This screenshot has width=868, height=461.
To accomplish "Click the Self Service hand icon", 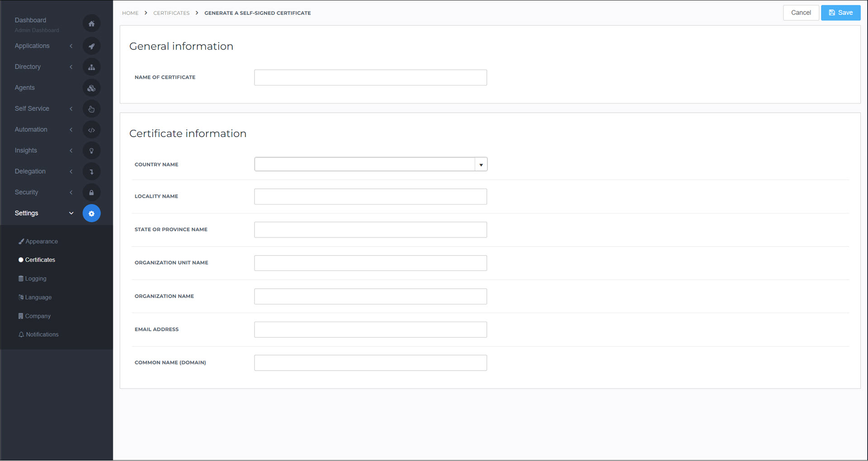I will [91, 109].
